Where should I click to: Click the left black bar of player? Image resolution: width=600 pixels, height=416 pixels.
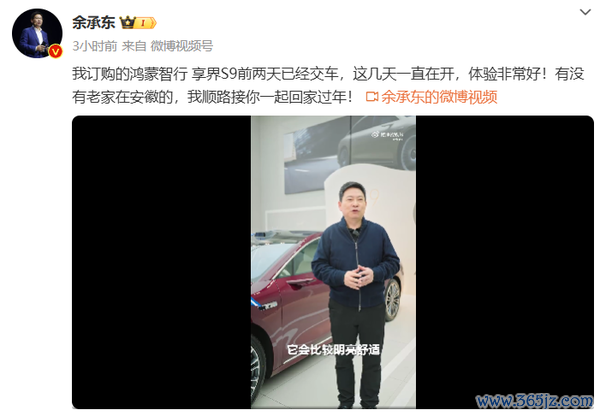tap(161, 262)
